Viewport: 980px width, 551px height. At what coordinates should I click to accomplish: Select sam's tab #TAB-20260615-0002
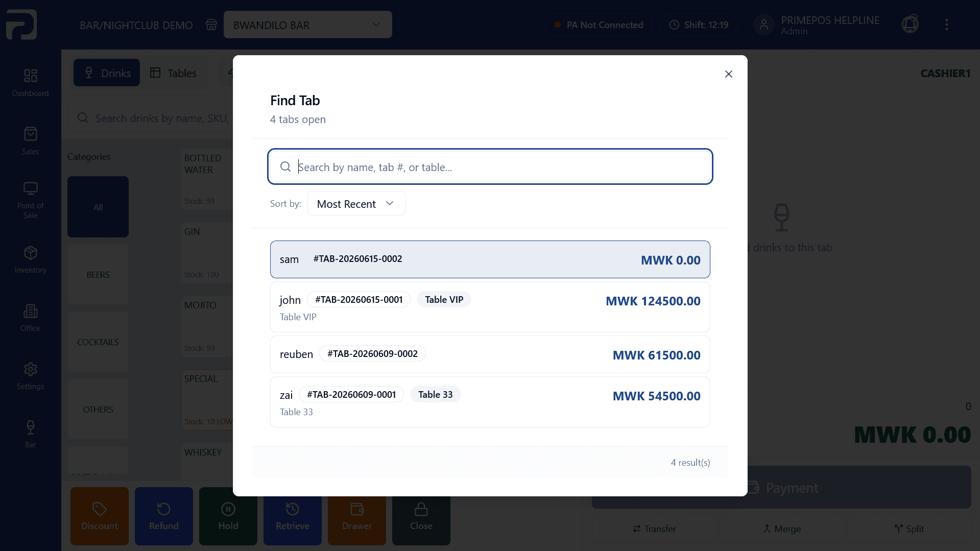pyautogui.click(x=490, y=259)
